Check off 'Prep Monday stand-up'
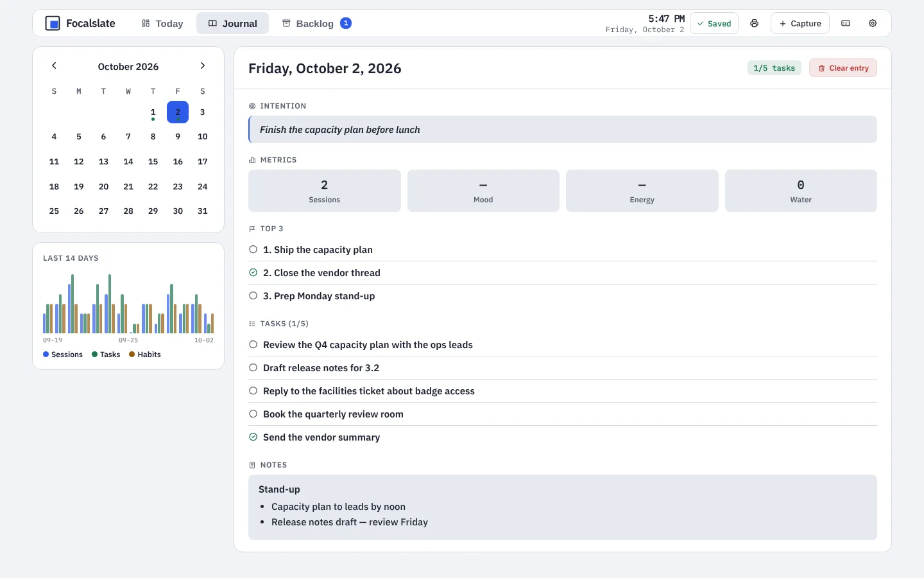Screen dimensions: 924x578 click(x=253, y=296)
